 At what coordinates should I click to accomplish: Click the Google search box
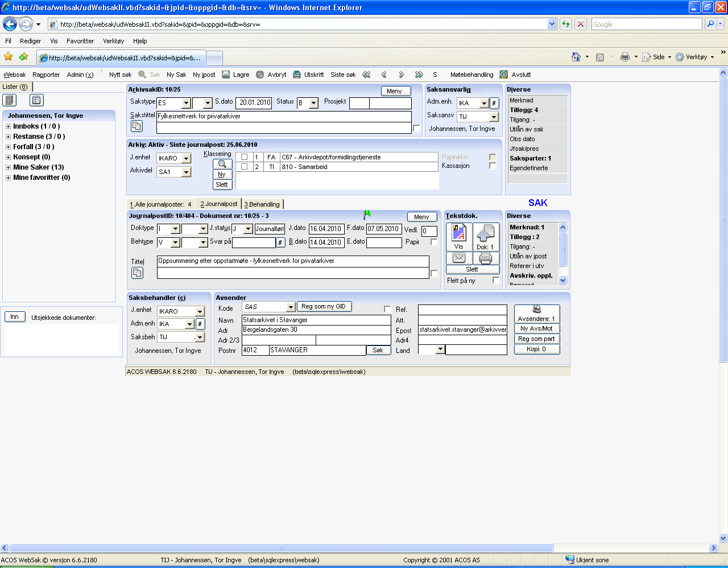647,24
